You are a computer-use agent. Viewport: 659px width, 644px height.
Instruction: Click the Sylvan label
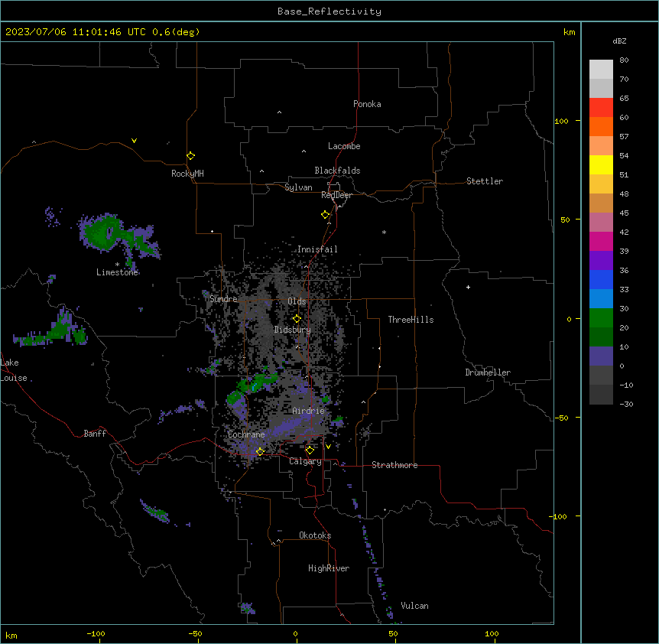tap(298, 187)
